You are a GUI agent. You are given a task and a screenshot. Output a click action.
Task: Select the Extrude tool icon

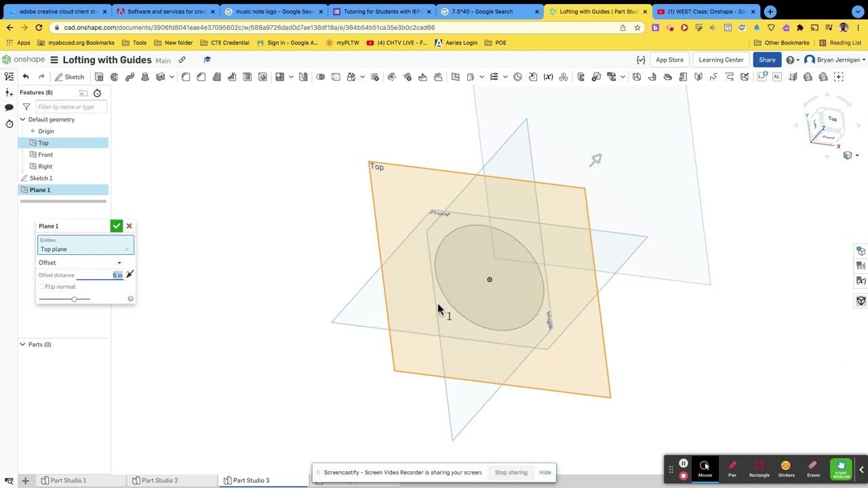[x=99, y=77]
